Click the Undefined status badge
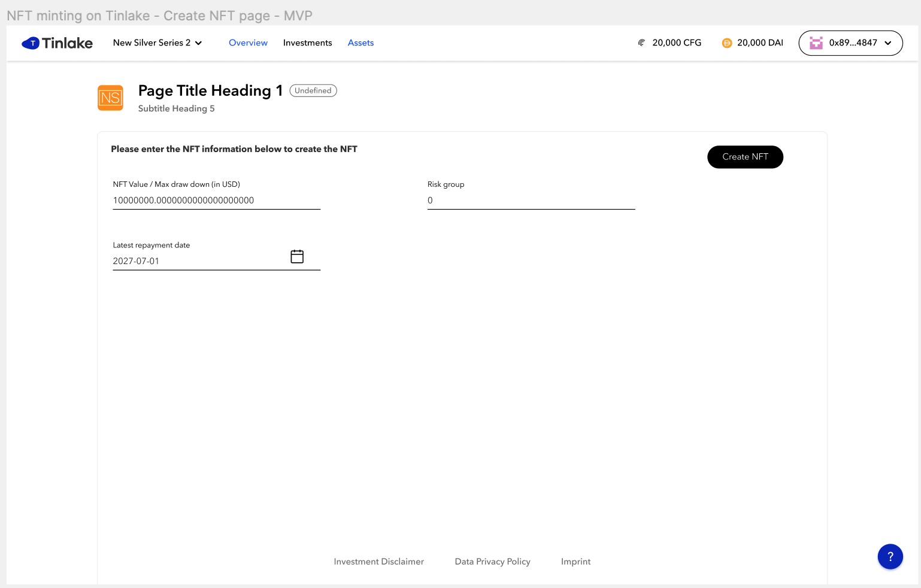Image resolution: width=921 pixels, height=588 pixels. tap(313, 90)
